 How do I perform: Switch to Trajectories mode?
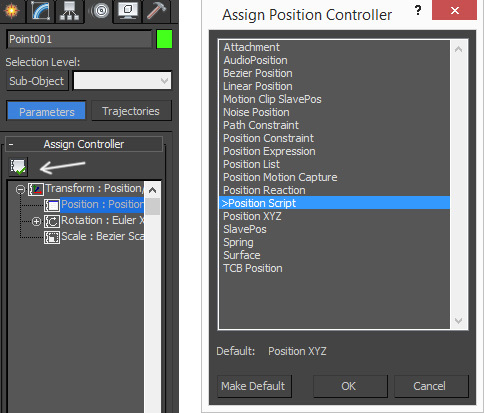(x=131, y=111)
